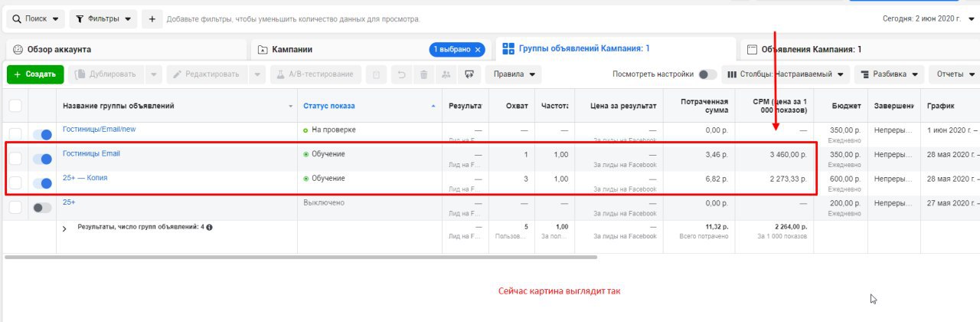This screenshot has width=980, height=322.
Task: Open the 25+ — Копия ad set link
Action: point(85,178)
